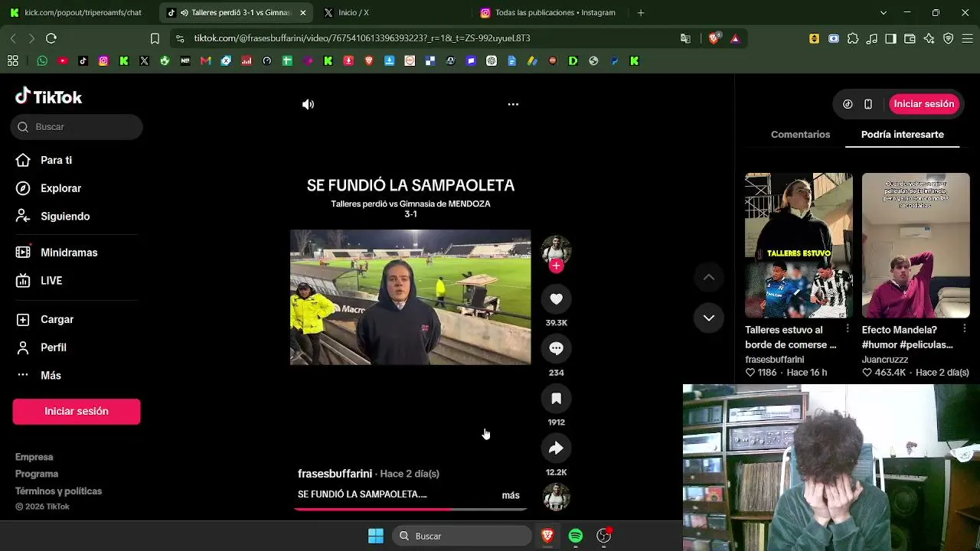This screenshot has width=980, height=551.
Task: Open the tab search chevron in the title bar
Action: (884, 13)
